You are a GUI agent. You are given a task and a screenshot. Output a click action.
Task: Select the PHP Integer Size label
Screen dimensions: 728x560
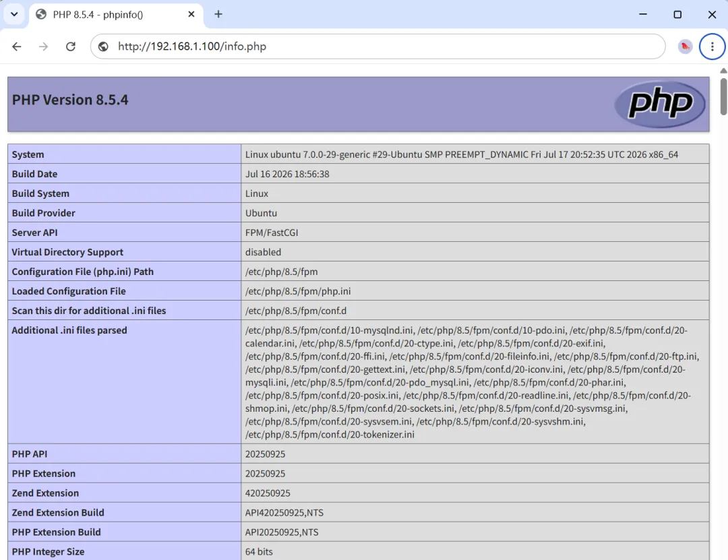(49, 551)
